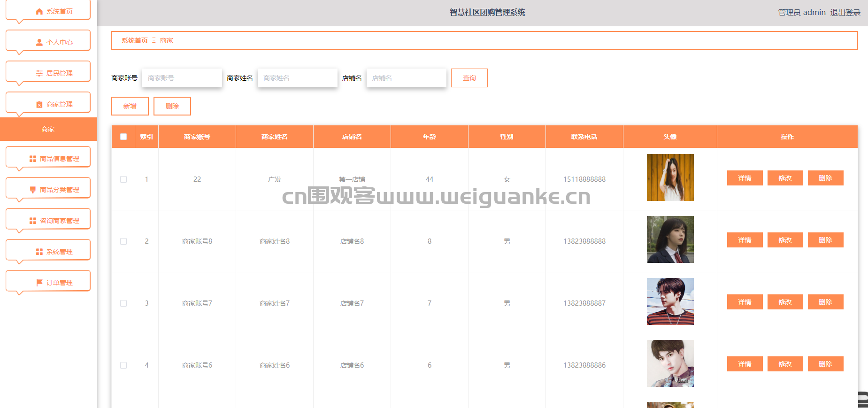
Task: Click the grid icon beside 商品信息管理
Action: pyautogui.click(x=33, y=159)
